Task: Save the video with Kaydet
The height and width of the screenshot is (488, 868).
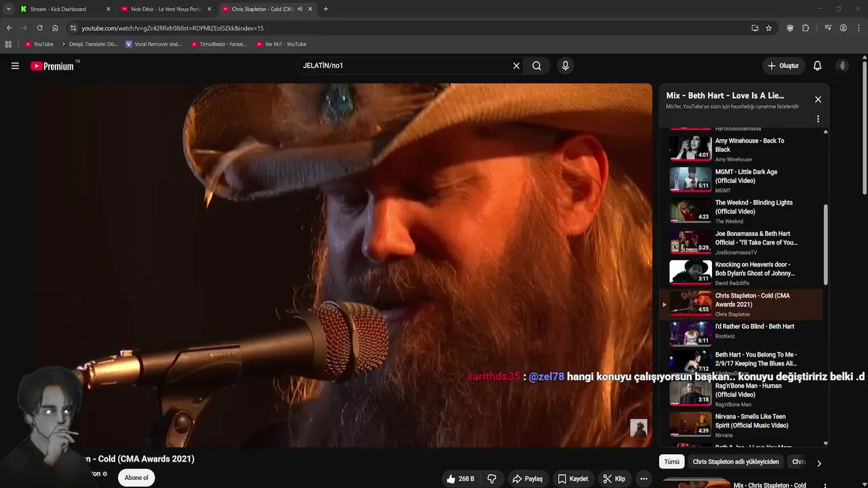Action: [573, 479]
